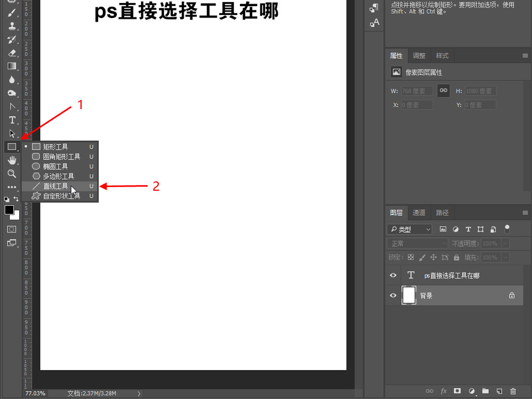
Task: Open the Character styles panel icon
Action: click(374, 23)
